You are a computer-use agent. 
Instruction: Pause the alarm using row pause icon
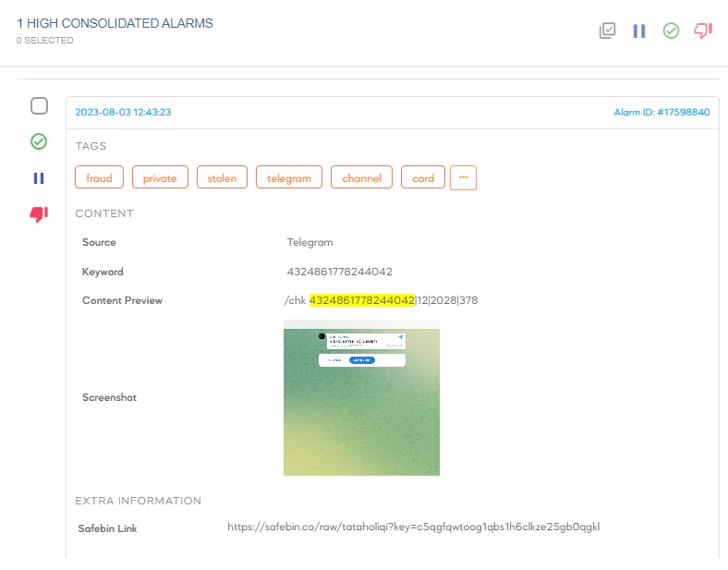[39, 178]
